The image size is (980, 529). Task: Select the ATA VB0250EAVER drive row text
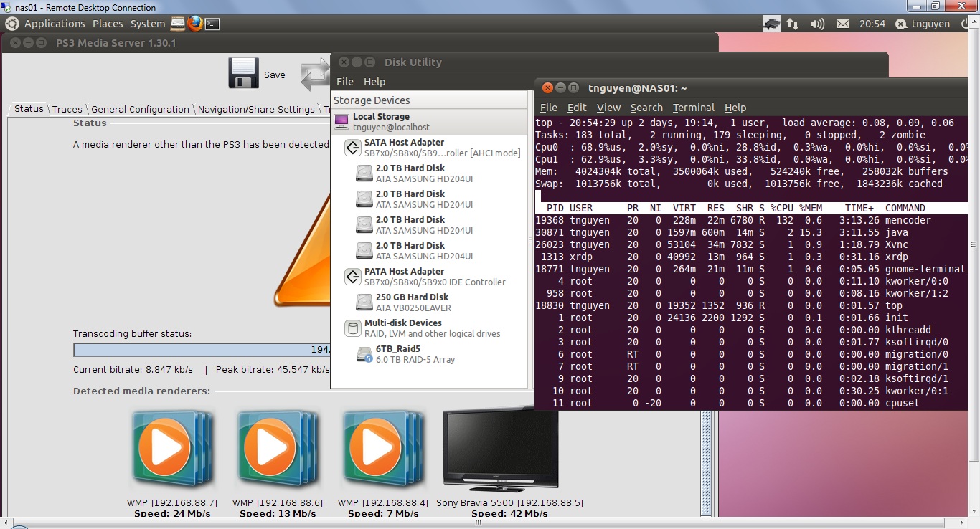(x=413, y=308)
